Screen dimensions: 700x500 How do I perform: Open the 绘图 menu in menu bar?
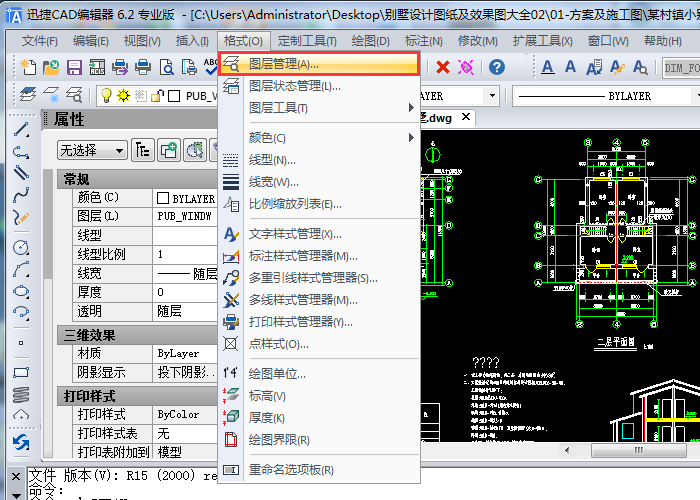pos(370,41)
